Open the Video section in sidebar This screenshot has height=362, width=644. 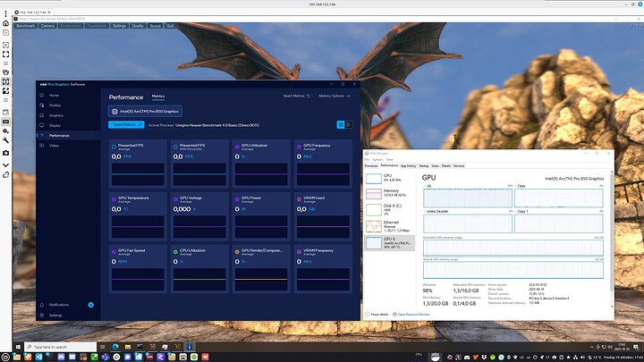pyautogui.click(x=54, y=145)
